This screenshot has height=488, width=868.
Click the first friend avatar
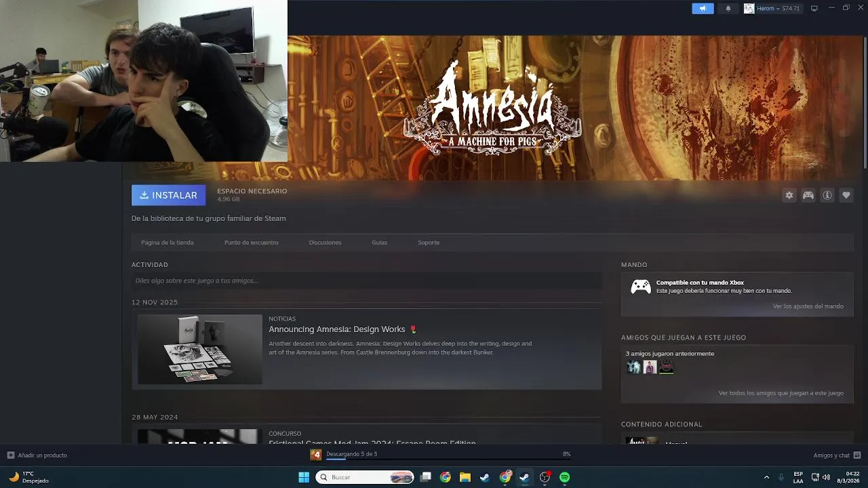click(x=633, y=367)
